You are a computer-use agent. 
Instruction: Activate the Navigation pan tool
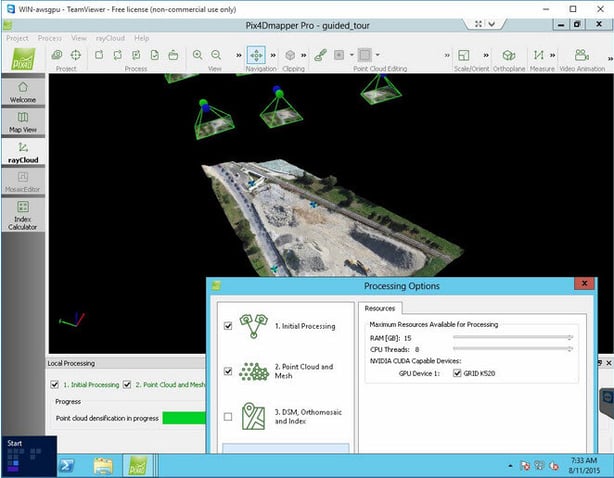tap(256, 55)
